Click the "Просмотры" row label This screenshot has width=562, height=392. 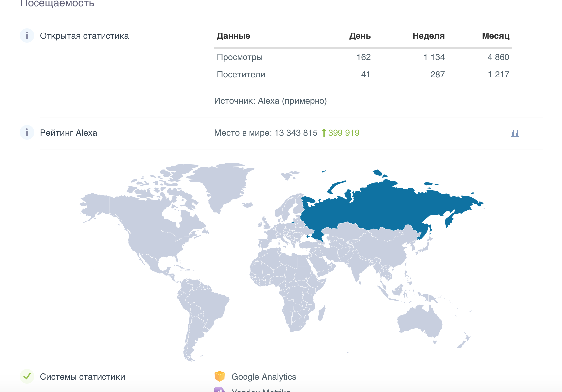[x=240, y=57]
